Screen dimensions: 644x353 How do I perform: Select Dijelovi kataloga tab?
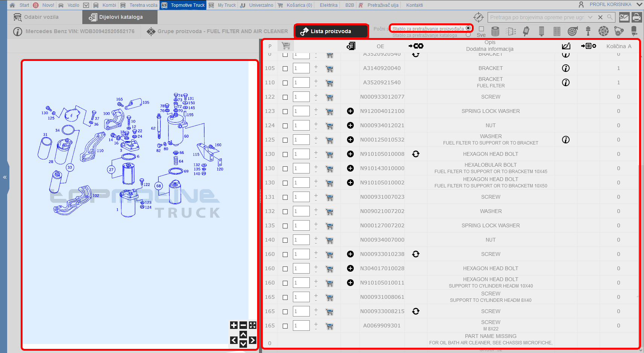[x=120, y=17]
